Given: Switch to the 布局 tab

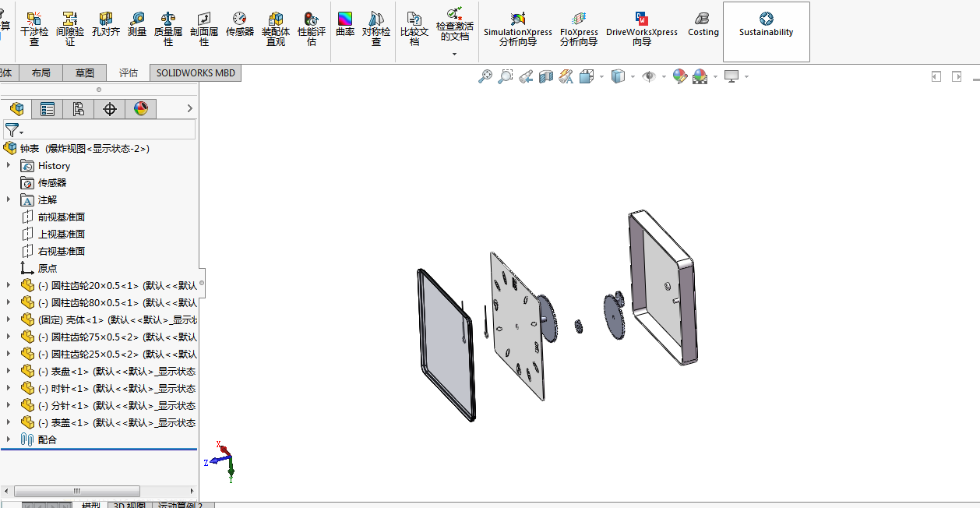Looking at the screenshot, I should (41, 72).
